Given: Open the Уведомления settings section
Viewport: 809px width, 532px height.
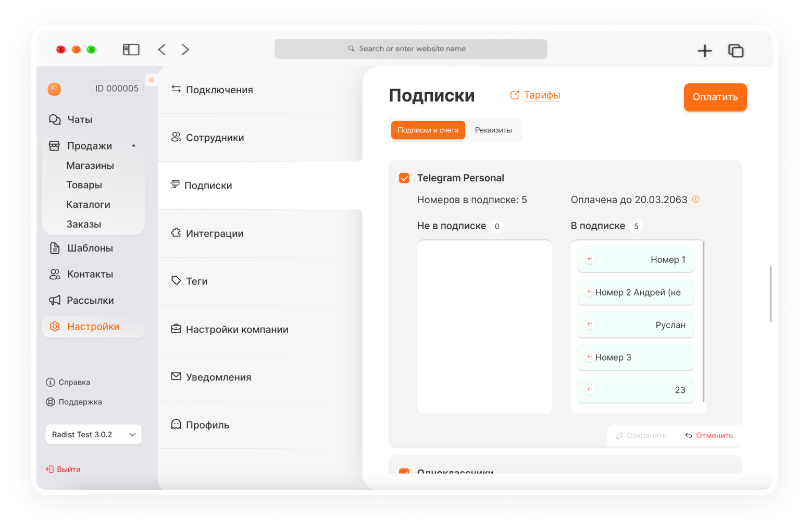Looking at the screenshot, I should 260,377.
